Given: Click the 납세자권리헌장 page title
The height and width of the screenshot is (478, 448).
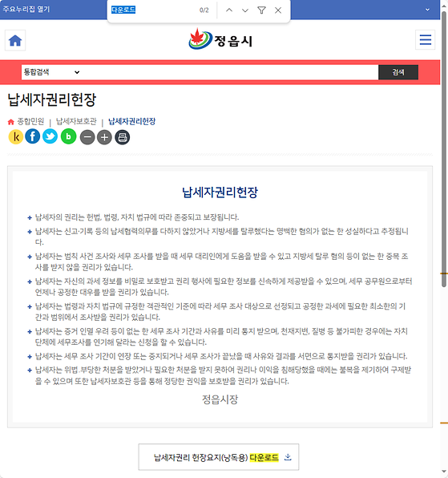Looking at the screenshot, I should pyautogui.click(x=52, y=99).
